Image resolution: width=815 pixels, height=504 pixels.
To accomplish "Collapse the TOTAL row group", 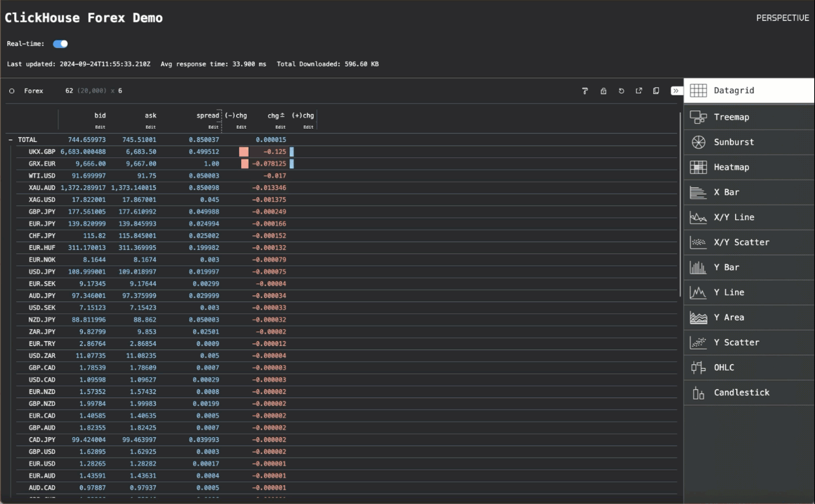I will click(11, 140).
